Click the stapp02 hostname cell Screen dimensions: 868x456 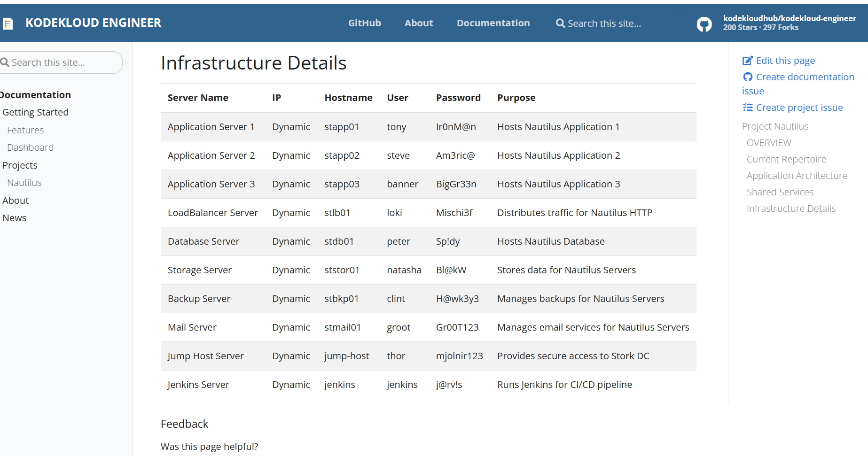342,155
